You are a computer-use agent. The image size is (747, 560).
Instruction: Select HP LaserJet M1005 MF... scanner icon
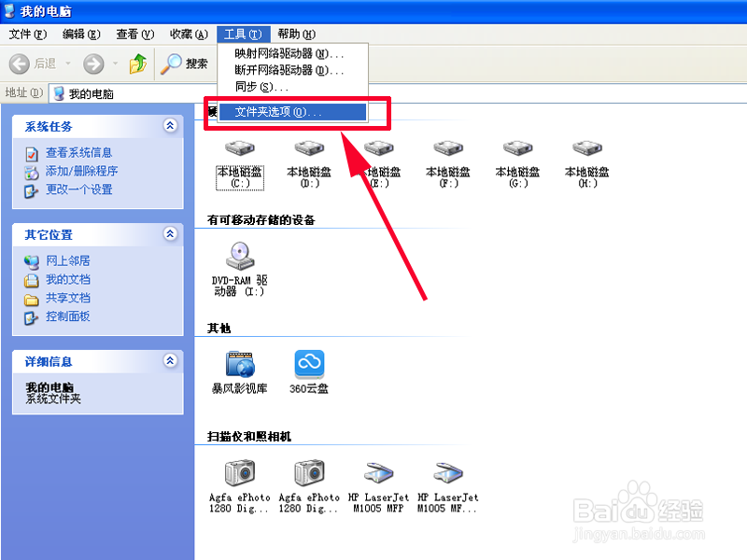448,472
